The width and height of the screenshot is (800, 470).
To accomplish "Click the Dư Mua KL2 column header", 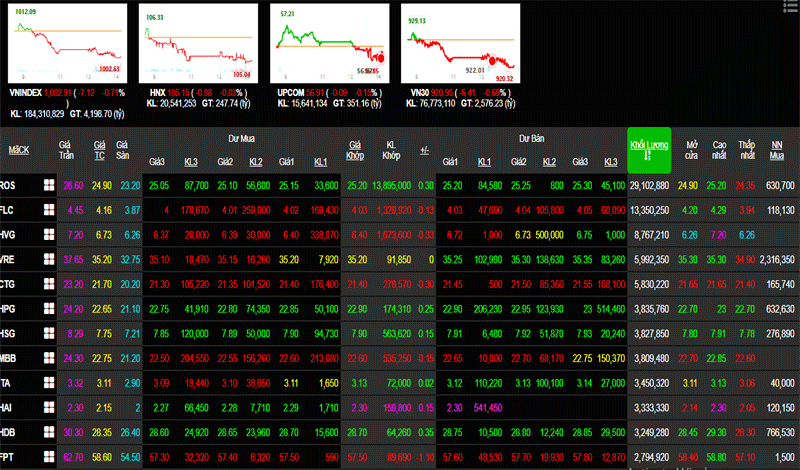I will (256, 162).
